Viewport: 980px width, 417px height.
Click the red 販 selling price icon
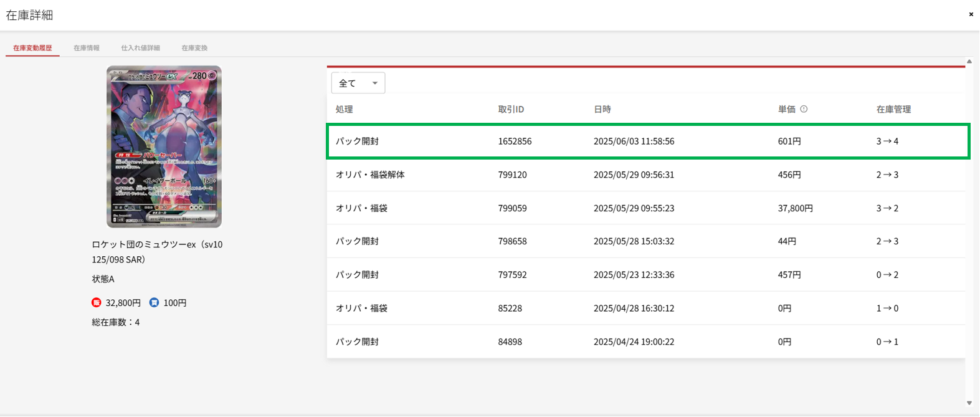pos(97,302)
